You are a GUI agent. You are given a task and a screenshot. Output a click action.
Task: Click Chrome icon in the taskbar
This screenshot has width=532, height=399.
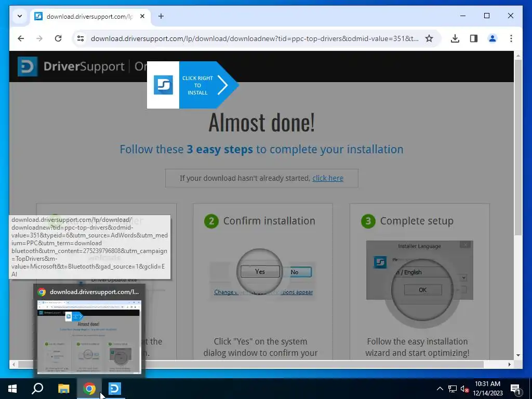[89, 389]
